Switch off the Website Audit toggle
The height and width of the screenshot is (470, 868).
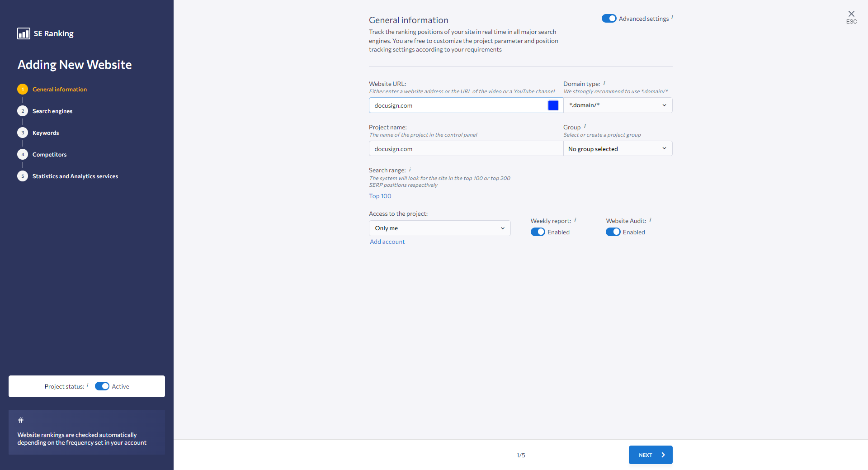613,232
